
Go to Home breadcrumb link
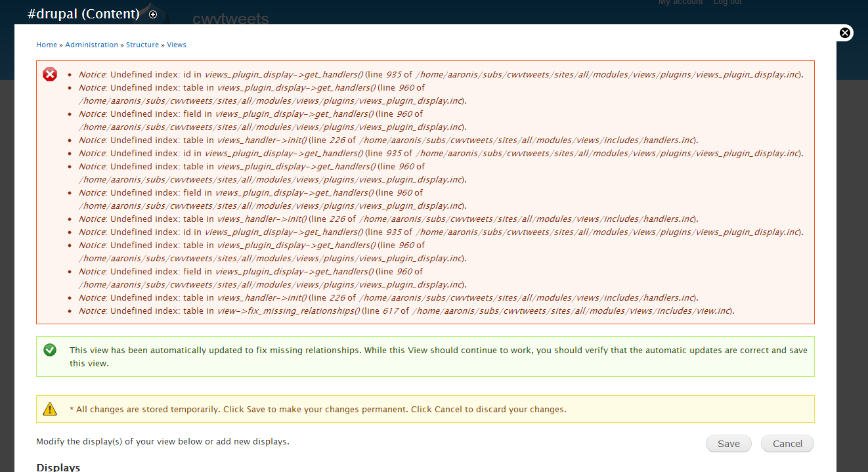coord(47,45)
